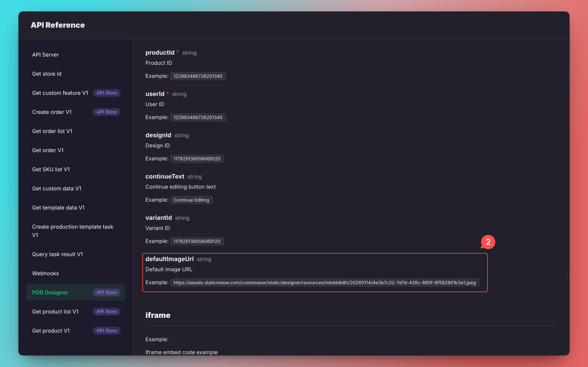
Task: Click API Store badge beside Get product list V1
Action: [106, 311]
